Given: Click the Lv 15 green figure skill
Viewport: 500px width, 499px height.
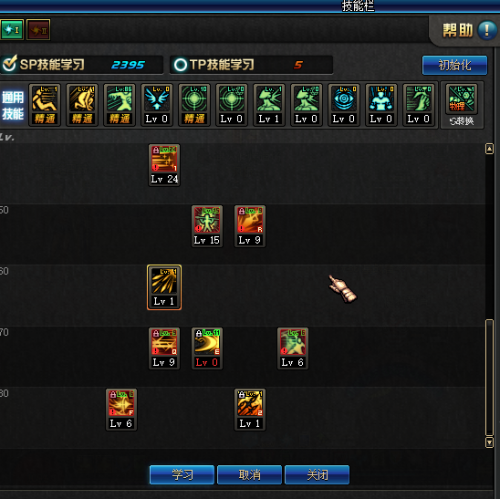Looking at the screenshot, I should point(207,226).
